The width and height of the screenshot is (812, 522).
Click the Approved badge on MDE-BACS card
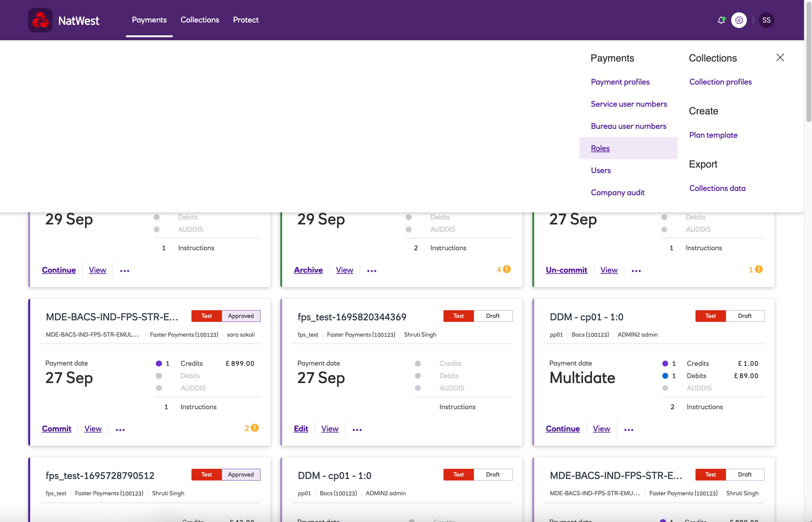(x=241, y=316)
